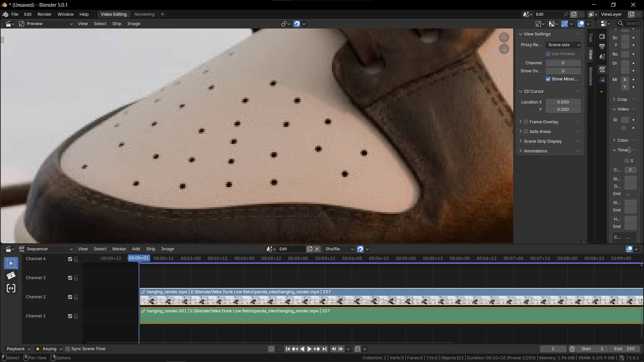Screen dimensions: 644x362
Task: Open the Output properties tab icon
Action: (602, 46)
